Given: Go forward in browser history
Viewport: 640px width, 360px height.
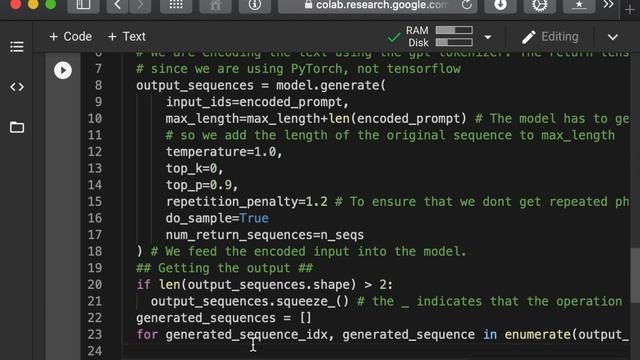Looking at the screenshot, I should coord(140,5).
